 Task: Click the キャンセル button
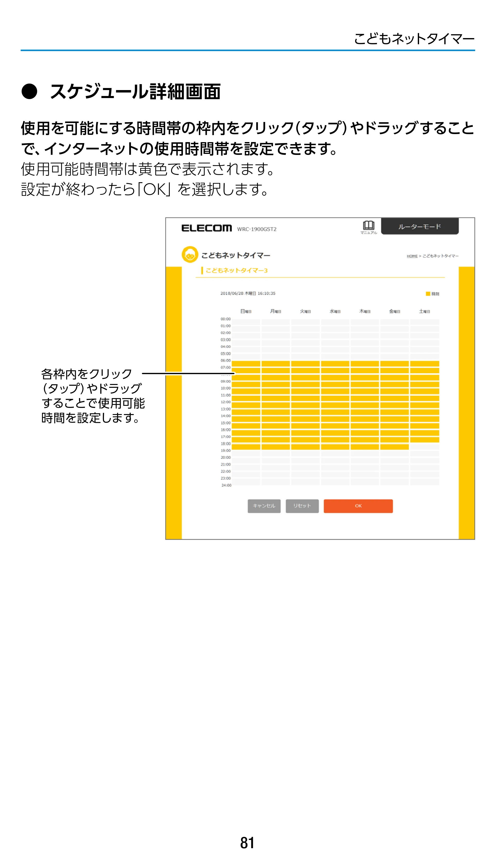click(264, 506)
